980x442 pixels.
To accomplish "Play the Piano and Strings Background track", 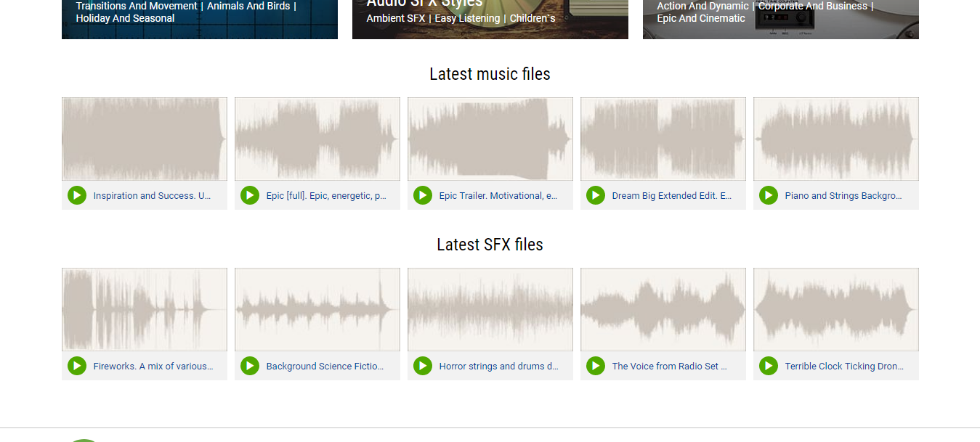I will coord(769,195).
